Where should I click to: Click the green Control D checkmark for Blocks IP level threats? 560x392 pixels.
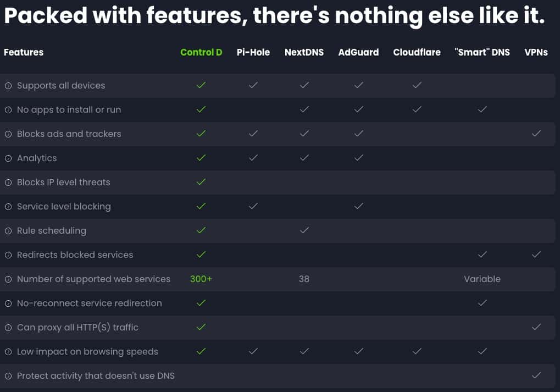(x=201, y=182)
